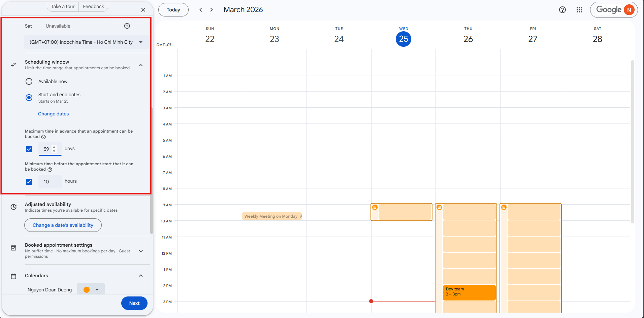The height and width of the screenshot is (318, 644).
Task: Click help icon beside minimum time before
Action: [x=50, y=170]
